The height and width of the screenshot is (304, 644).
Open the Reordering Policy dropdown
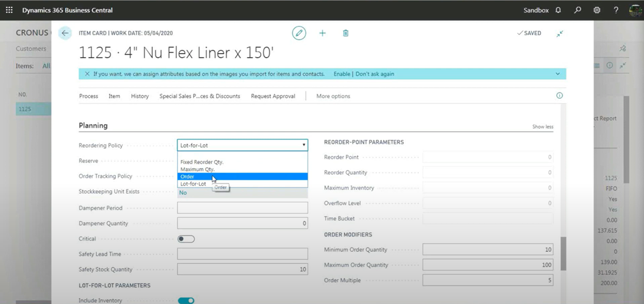point(243,145)
